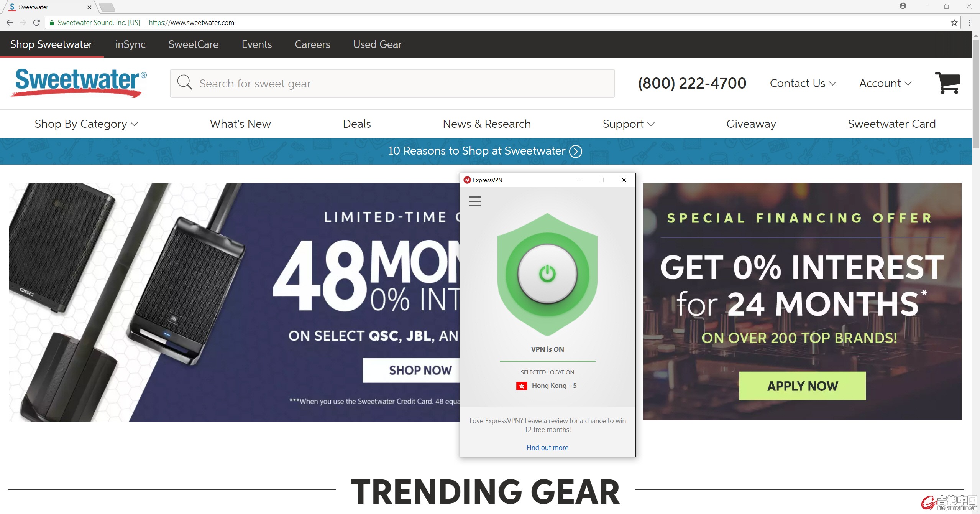Open the inSync tab
Viewport: 980px width, 514px height.
(x=130, y=44)
